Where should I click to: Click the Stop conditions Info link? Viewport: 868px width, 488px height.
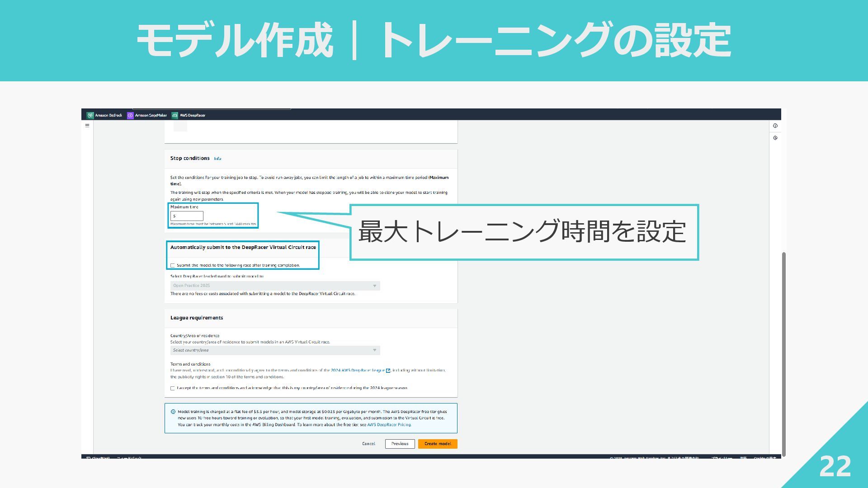pos(217,159)
